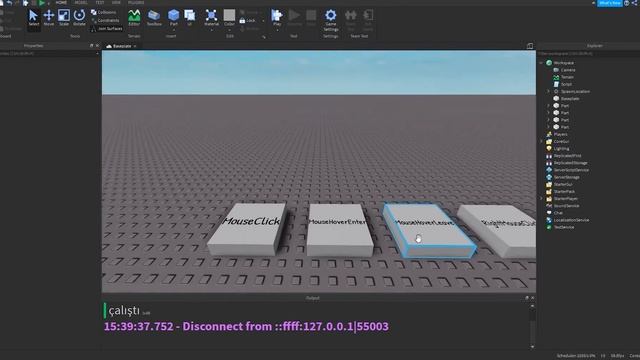Screen dimensions: 640x360
Task: Expand the CoreGui node
Action: (x=541, y=142)
